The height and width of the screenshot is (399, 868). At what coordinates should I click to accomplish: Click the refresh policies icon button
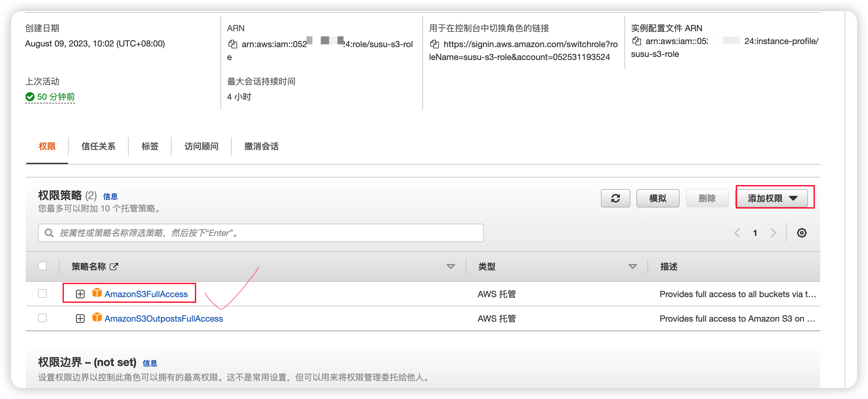(x=615, y=198)
